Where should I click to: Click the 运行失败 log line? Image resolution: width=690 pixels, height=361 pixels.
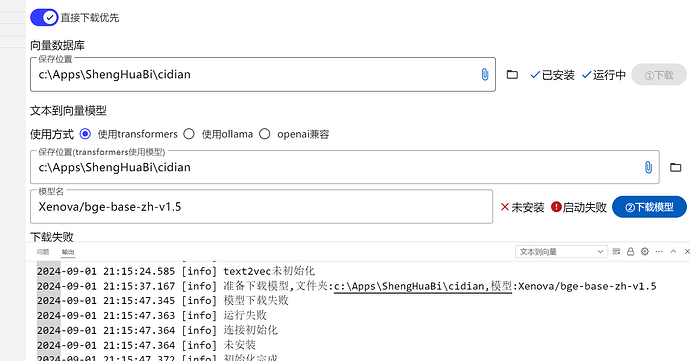(x=245, y=315)
